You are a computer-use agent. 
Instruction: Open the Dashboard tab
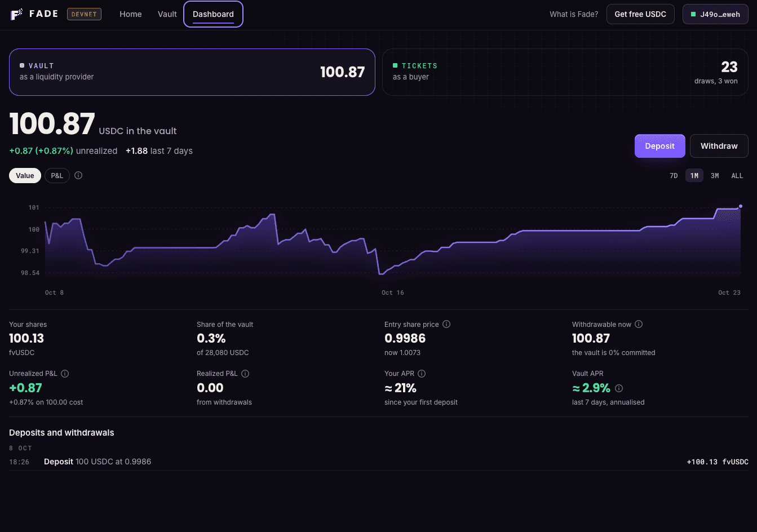(213, 14)
